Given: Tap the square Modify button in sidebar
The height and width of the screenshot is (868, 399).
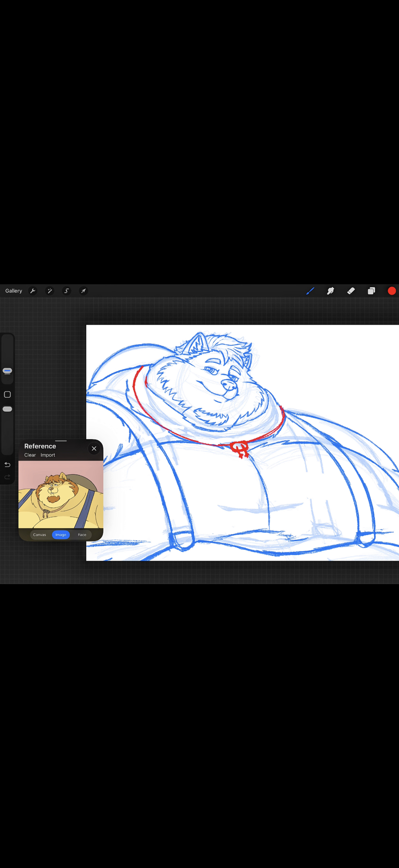Looking at the screenshot, I should pos(7,395).
